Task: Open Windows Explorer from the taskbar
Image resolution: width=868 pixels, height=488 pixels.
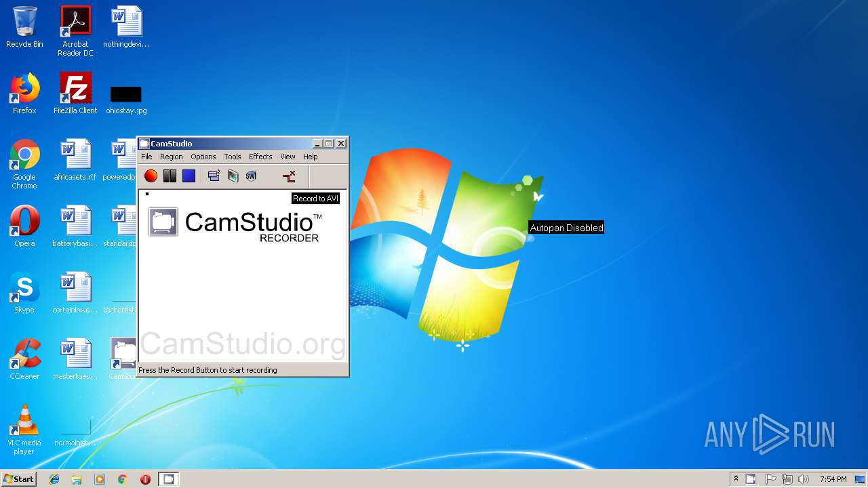Action: pyautogui.click(x=77, y=479)
